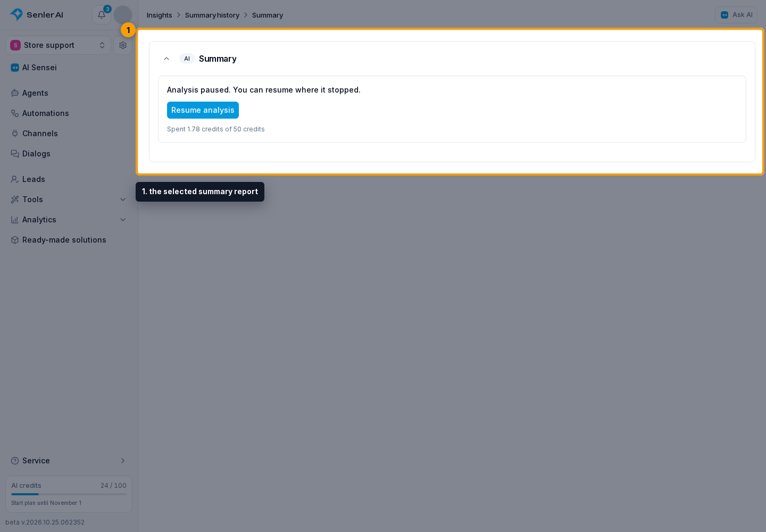
Task: Click the Summary breadcrumb current page
Action: pyautogui.click(x=268, y=15)
